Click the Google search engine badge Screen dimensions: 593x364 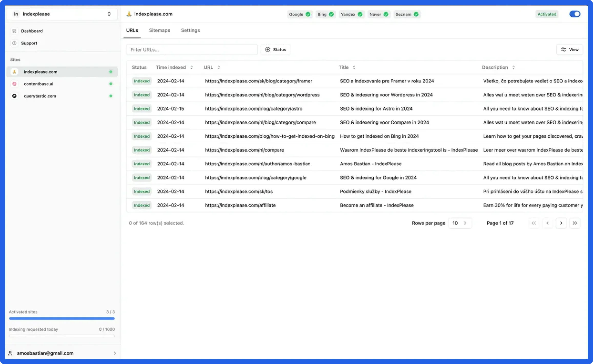[x=300, y=14]
